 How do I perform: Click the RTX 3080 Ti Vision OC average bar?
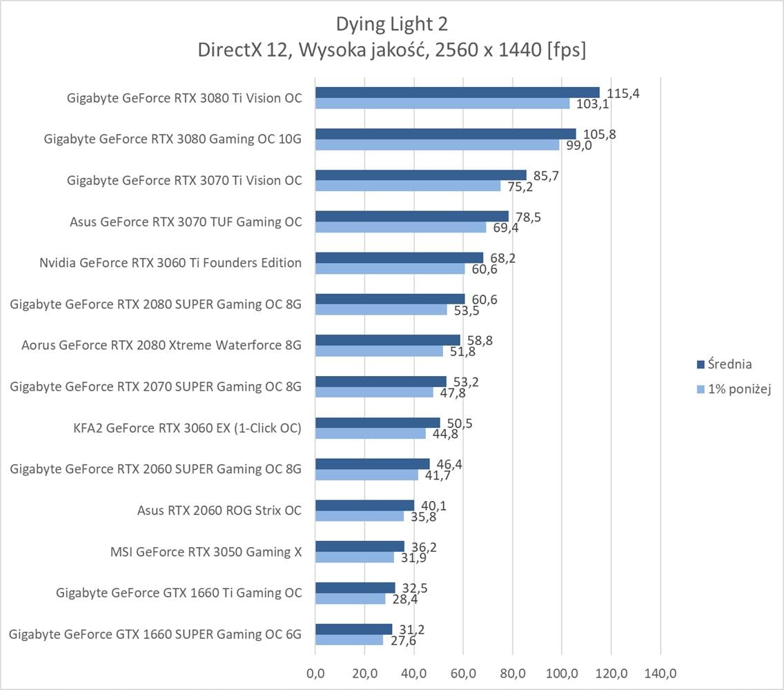pos(457,92)
